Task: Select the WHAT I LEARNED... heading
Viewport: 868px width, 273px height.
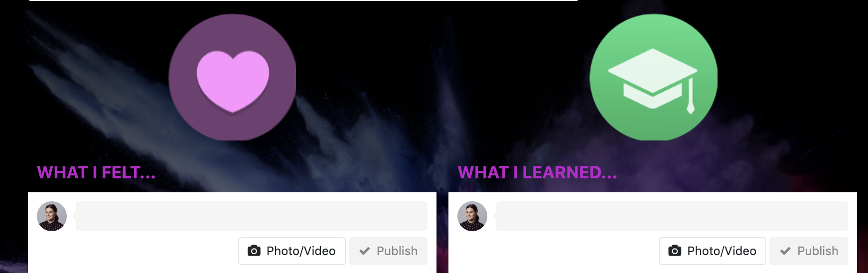Action: pyautogui.click(x=537, y=172)
